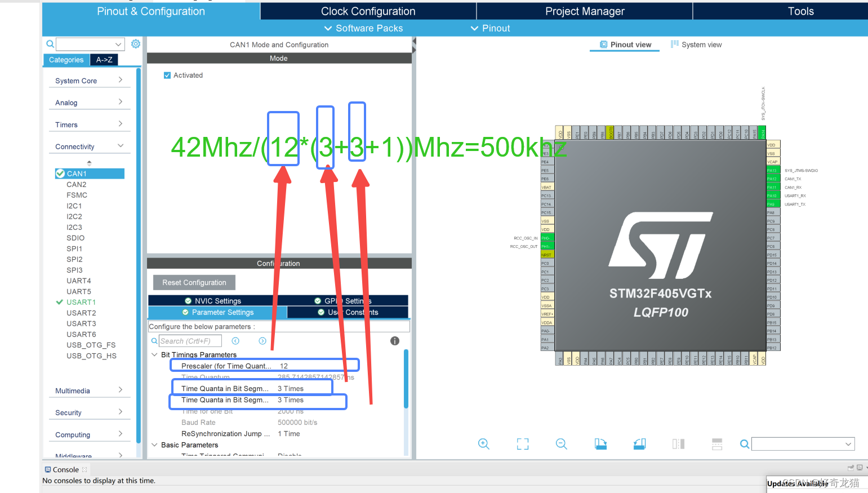Open the User Constants tab

(x=348, y=312)
